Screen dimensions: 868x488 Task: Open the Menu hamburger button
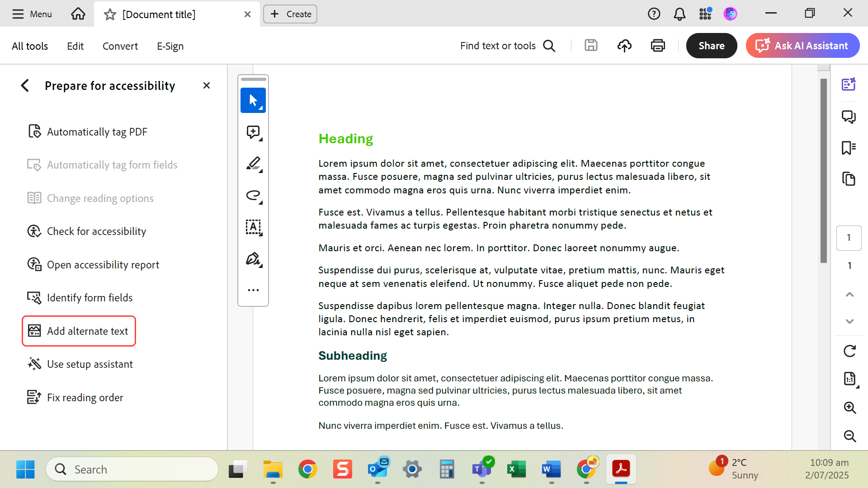point(32,14)
